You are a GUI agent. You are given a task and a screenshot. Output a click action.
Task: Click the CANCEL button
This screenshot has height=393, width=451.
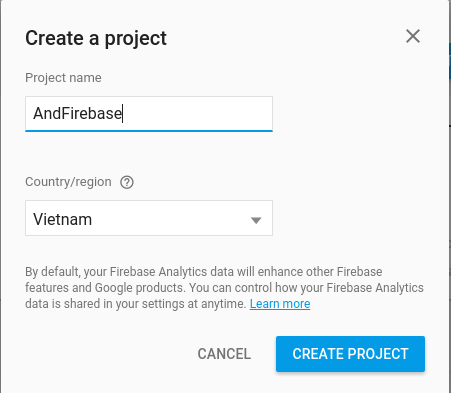click(x=224, y=354)
